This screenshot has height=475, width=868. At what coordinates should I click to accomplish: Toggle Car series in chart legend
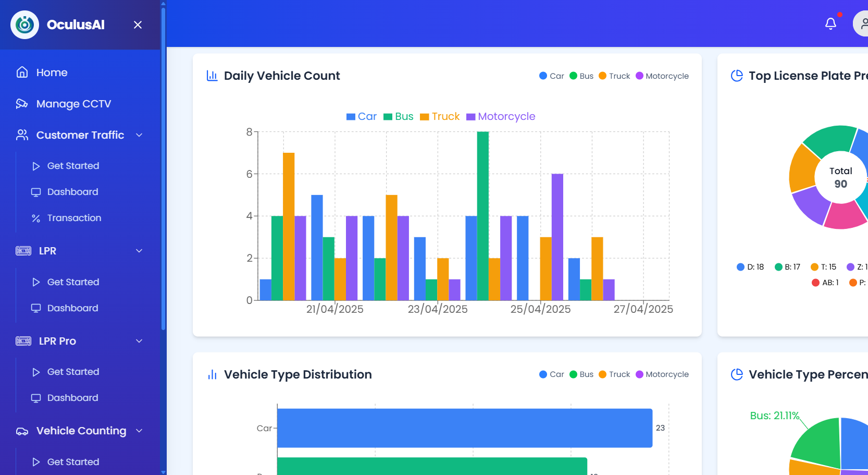point(362,116)
